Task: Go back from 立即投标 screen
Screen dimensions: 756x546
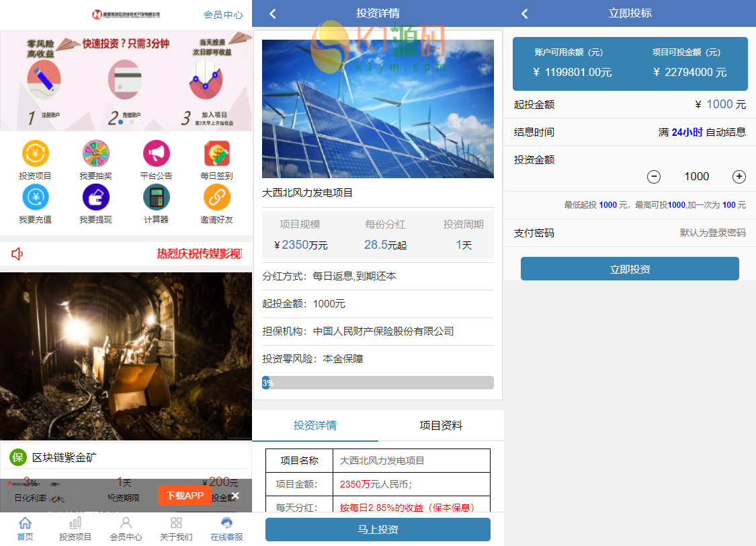Action: 525,13
